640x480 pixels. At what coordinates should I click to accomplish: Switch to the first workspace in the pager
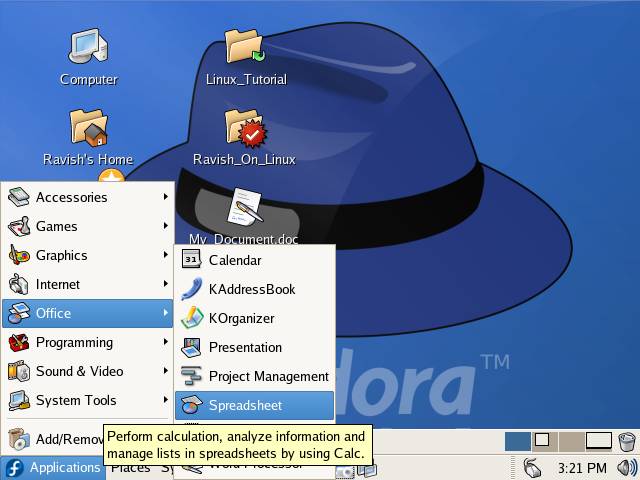tap(517, 441)
